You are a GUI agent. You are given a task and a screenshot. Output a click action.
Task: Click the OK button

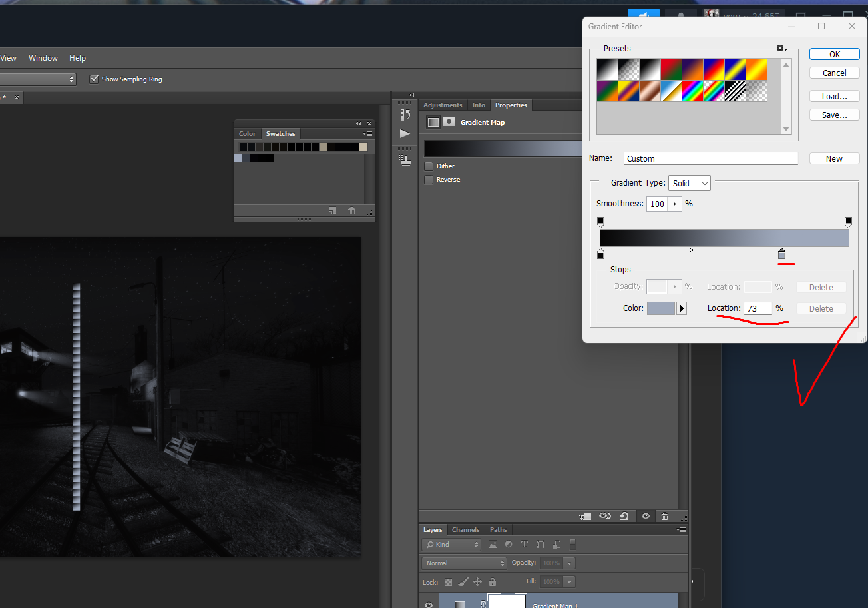(834, 55)
